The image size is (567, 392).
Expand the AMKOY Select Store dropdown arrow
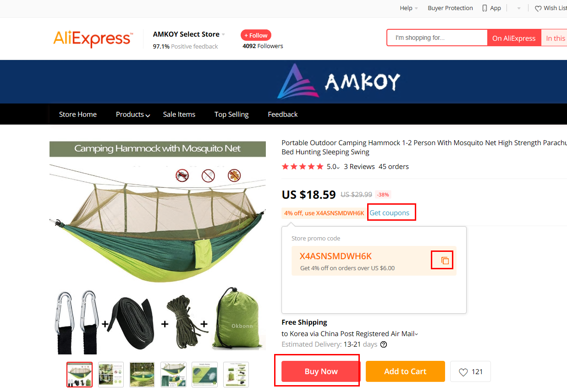[x=223, y=34]
